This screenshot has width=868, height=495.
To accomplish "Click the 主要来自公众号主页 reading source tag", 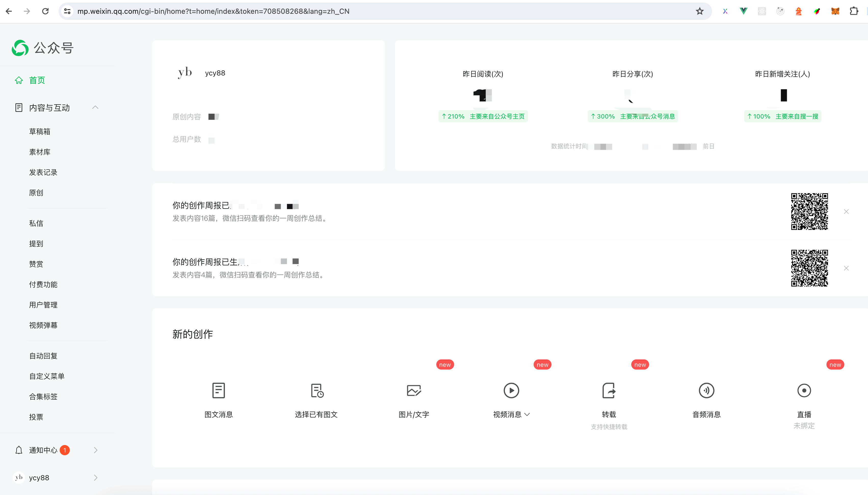I will (x=497, y=116).
